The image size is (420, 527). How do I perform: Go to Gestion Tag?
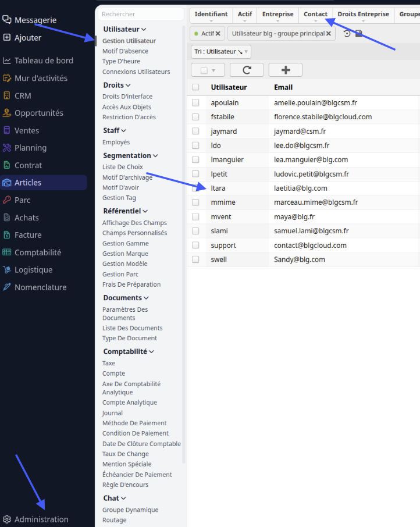pyautogui.click(x=119, y=198)
